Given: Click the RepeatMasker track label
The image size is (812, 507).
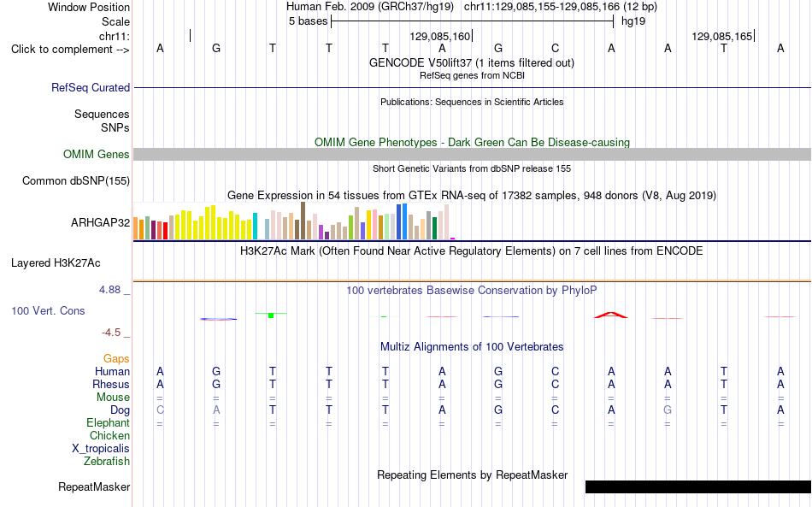Looking at the screenshot, I should tap(94, 486).
